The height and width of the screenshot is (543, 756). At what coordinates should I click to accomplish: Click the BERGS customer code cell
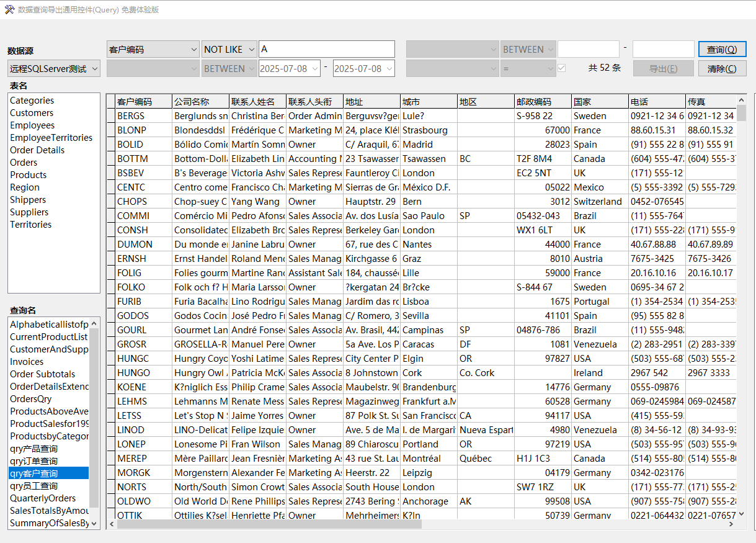click(144, 116)
